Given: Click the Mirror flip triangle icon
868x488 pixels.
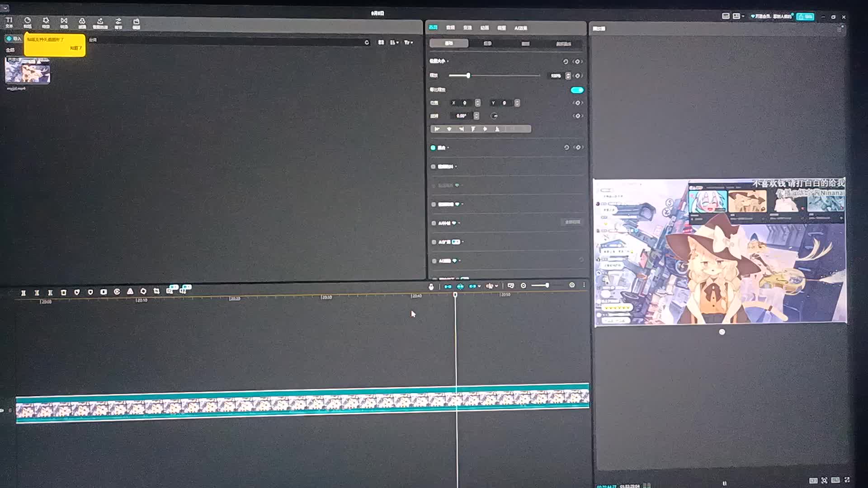Looking at the screenshot, I should coord(130,291).
